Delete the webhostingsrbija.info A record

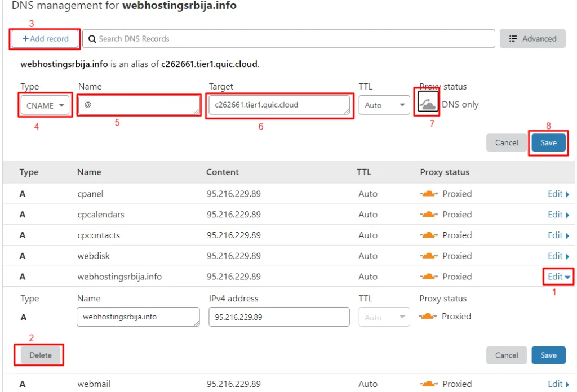pos(41,355)
